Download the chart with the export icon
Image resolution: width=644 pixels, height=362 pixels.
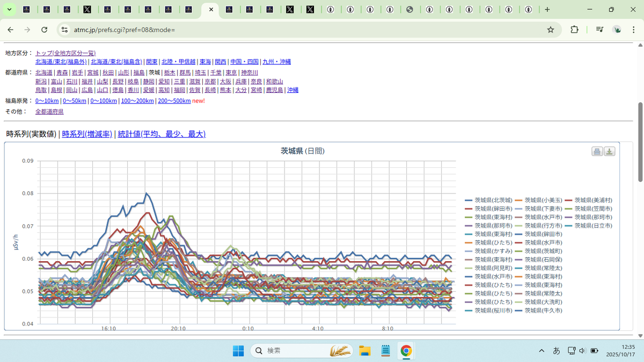[x=609, y=151]
